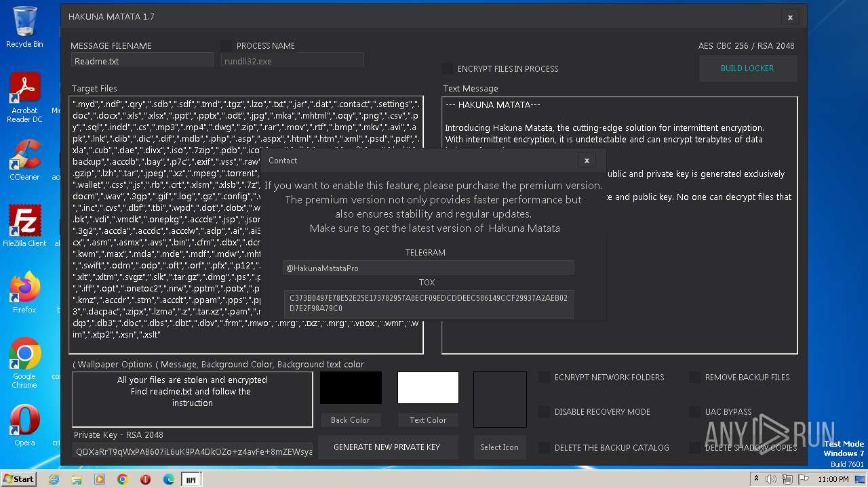Close the Contact dialog
This screenshot has width=868, height=488.
pyautogui.click(x=587, y=161)
